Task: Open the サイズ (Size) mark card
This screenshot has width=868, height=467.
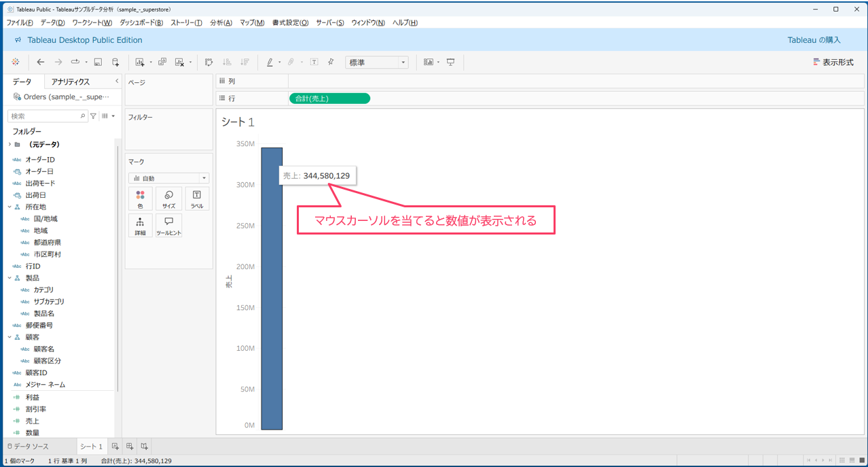Action: coord(168,198)
